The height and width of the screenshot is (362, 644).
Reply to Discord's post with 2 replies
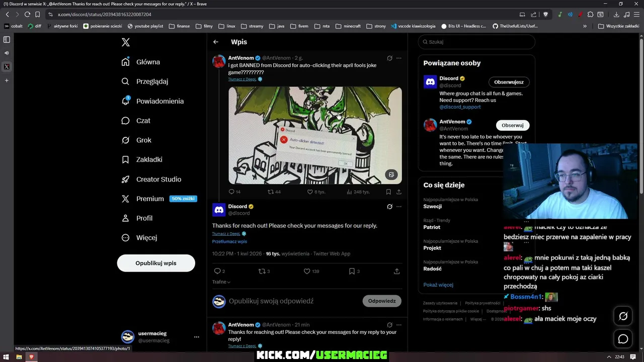click(x=219, y=271)
